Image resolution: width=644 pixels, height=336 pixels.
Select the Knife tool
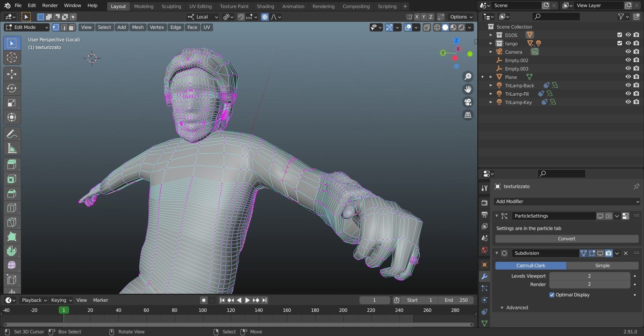click(12, 222)
